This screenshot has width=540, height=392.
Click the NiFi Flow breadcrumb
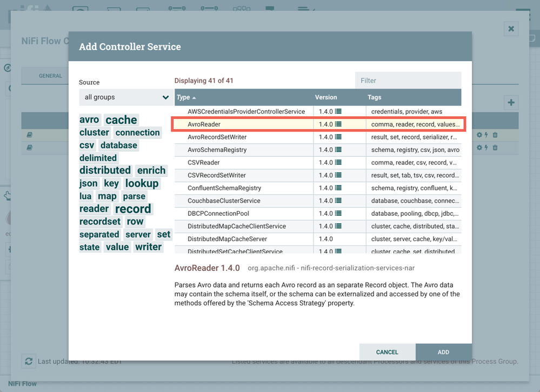[22, 383]
